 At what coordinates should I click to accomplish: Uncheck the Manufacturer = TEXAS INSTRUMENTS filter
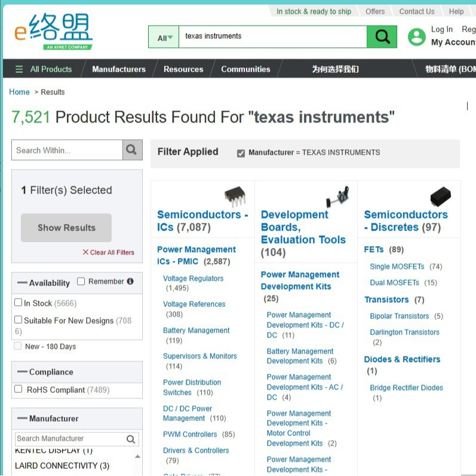pyautogui.click(x=241, y=153)
